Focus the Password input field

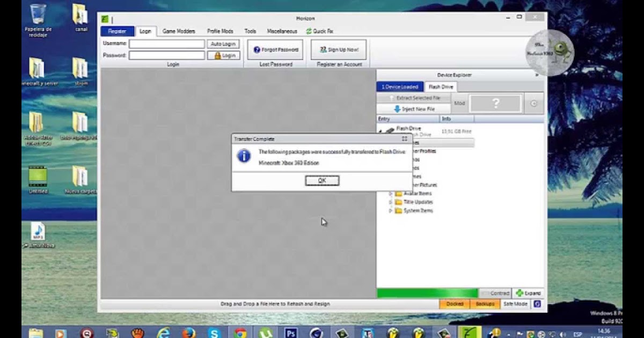pos(167,55)
